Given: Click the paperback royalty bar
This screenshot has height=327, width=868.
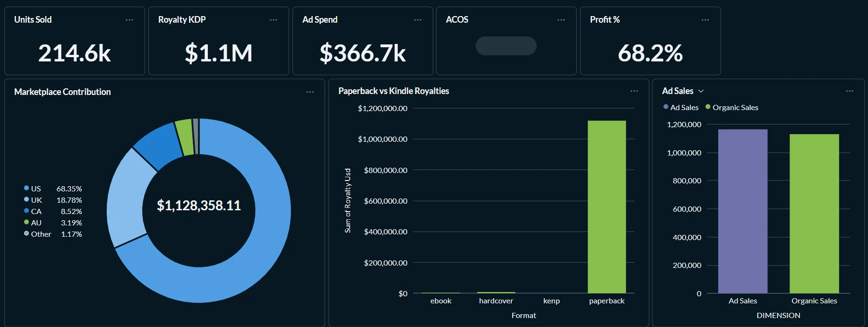Looking at the screenshot, I should point(607,207).
